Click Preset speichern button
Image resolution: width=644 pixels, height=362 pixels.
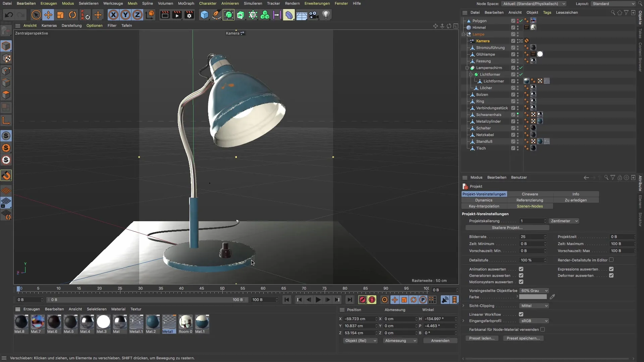coord(523,338)
